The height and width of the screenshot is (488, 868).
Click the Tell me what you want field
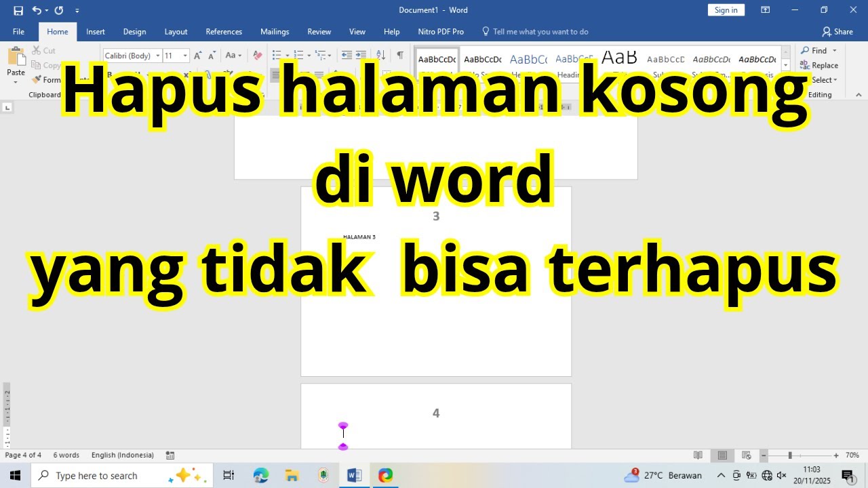[x=535, y=32]
